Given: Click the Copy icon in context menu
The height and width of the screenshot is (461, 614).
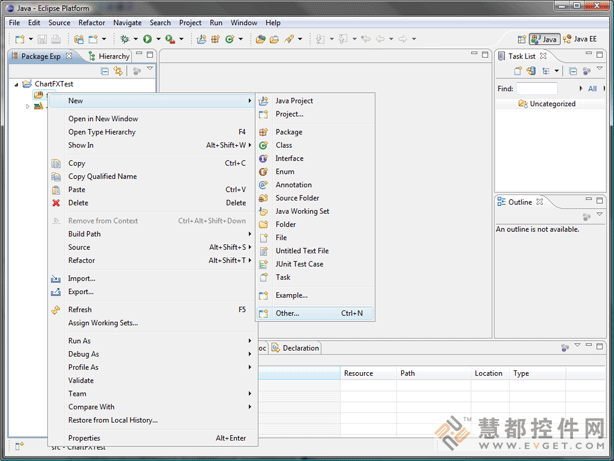Looking at the screenshot, I should pos(56,163).
